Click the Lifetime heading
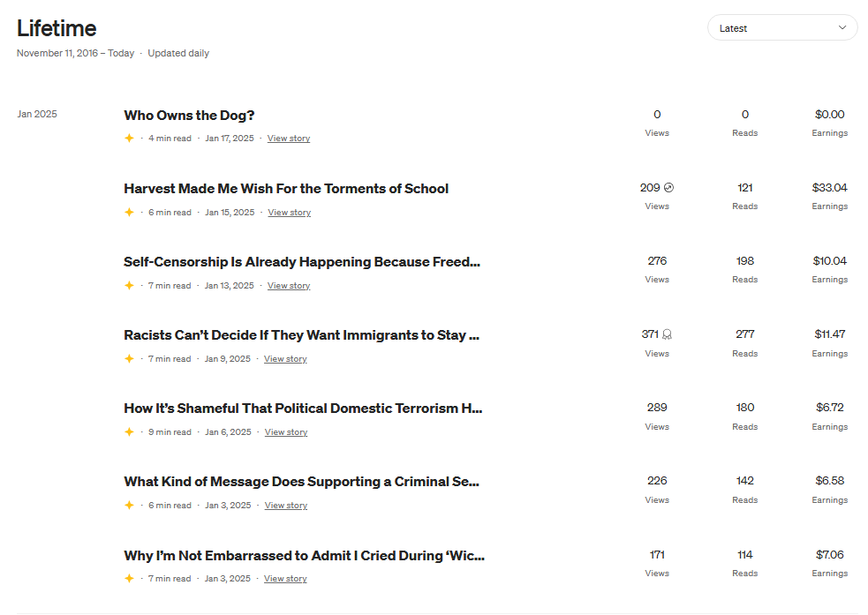868x615 pixels. point(57,28)
